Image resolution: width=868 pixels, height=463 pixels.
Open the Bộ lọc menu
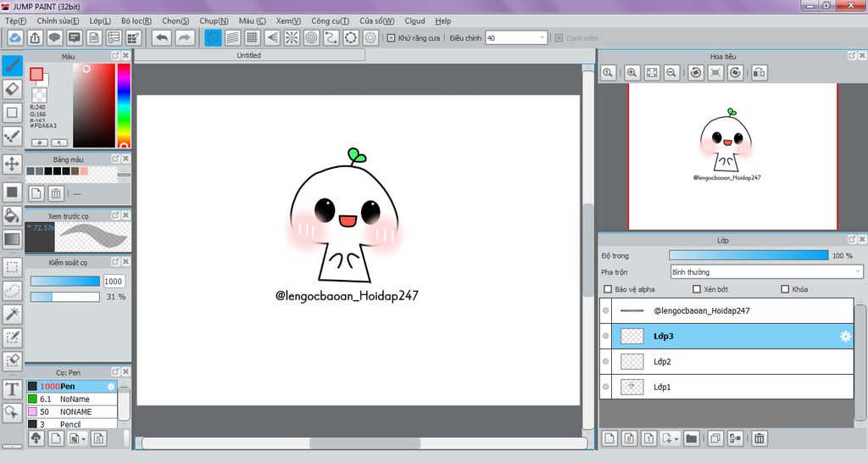136,20
